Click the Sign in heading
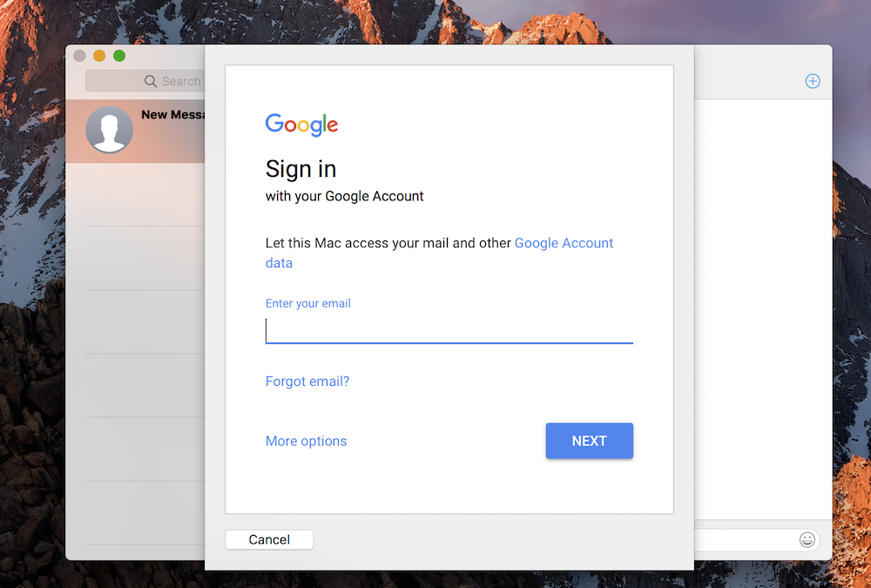The height and width of the screenshot is (588, 871). 300,169
